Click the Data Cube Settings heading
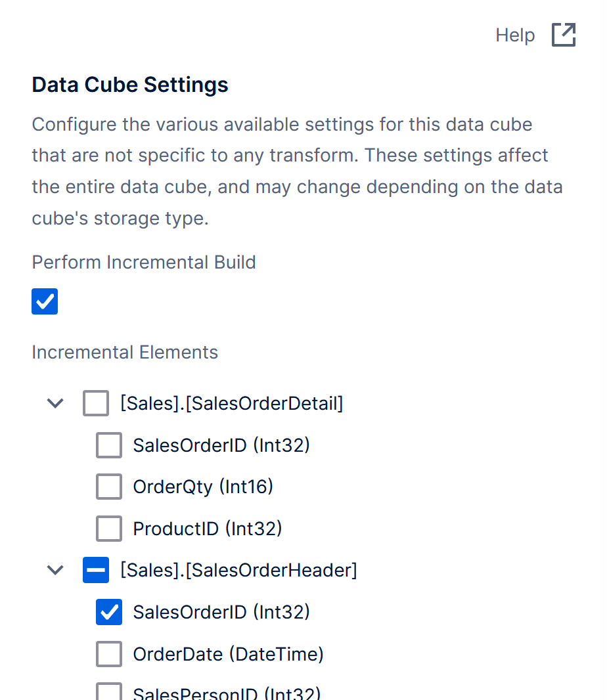This screenshot has width=607, height=700. point(129,84)
